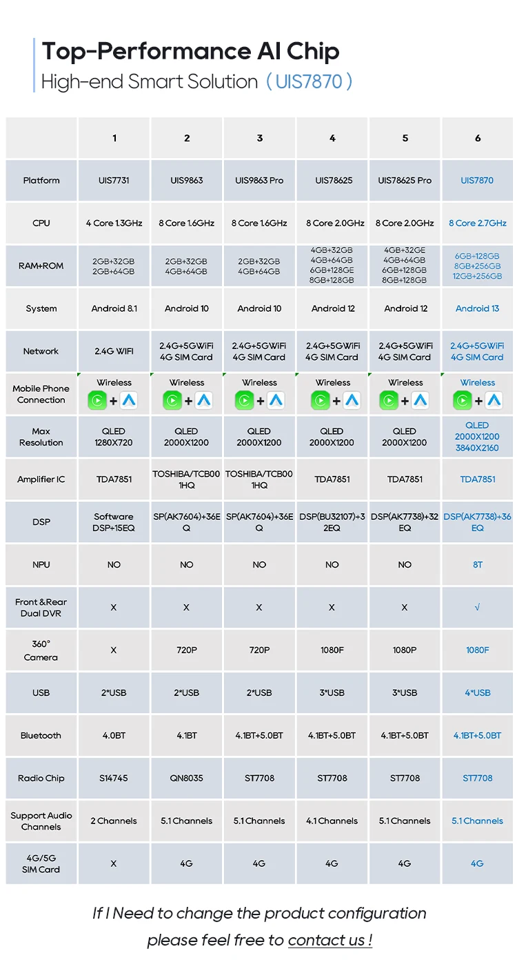Click the Android Auto icon in the UIS7870 column
The image size is (517, 980).
494,401
